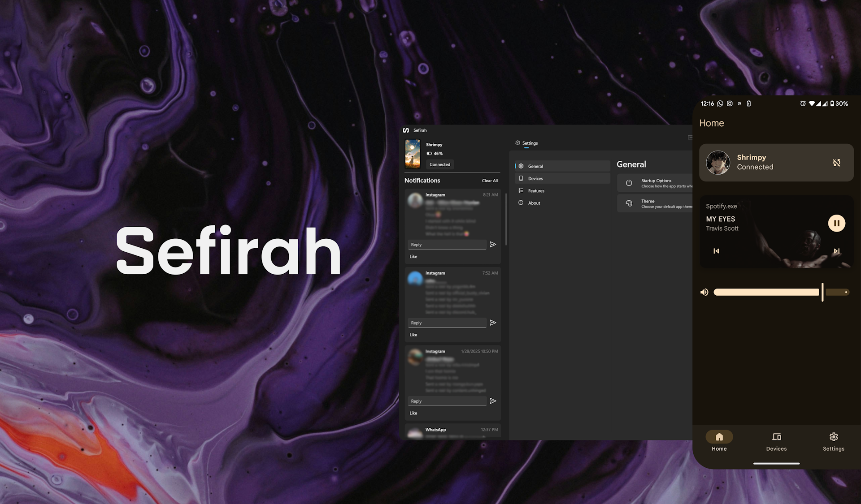Tap the sync-disabled icon on Shrimpy card
This screenshot has height=504, width=861.
(836, 163)
